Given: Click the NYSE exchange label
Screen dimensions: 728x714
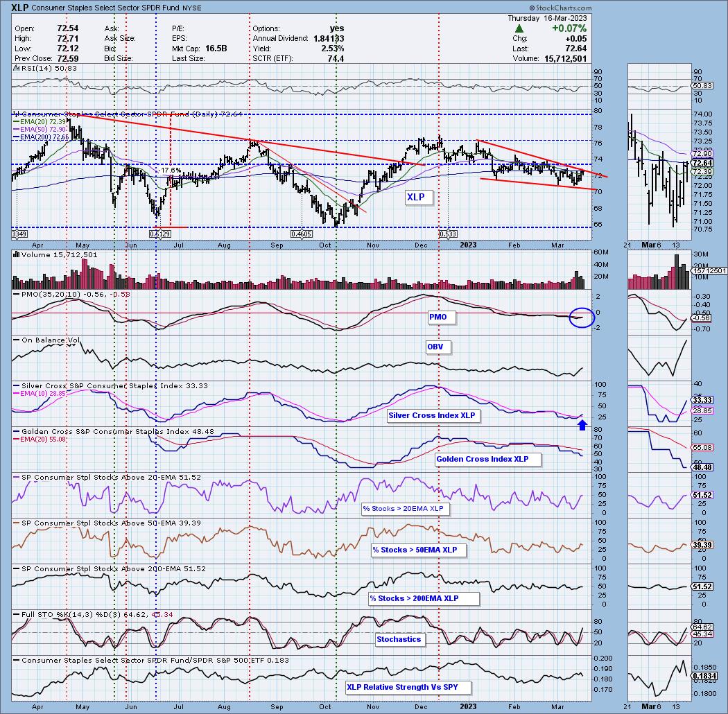Looking at the screenshot, I should coord(193,8).
